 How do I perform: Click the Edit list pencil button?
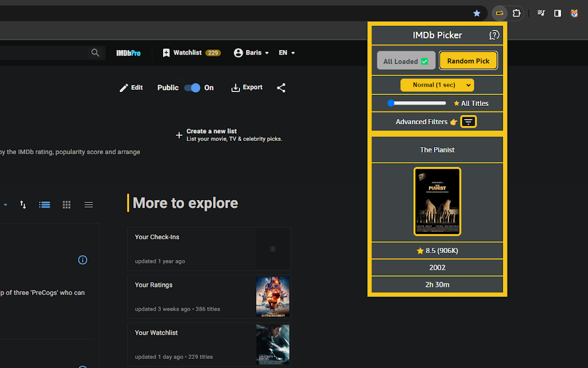(x=131, y=87)
